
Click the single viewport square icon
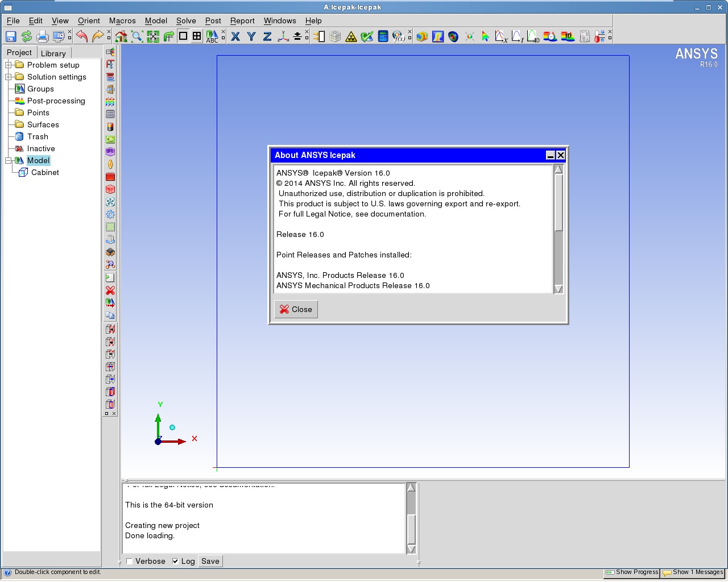[183, 36]
